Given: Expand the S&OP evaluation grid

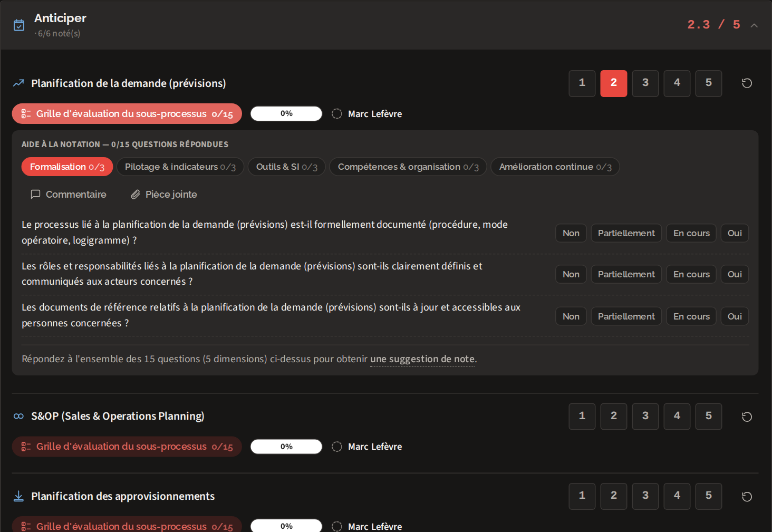Looking at the screenshot, I should click(127, 447).
